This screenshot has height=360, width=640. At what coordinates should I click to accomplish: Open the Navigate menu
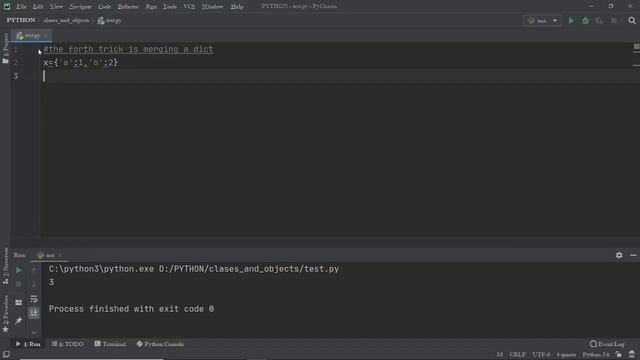(x=80, y=7)
